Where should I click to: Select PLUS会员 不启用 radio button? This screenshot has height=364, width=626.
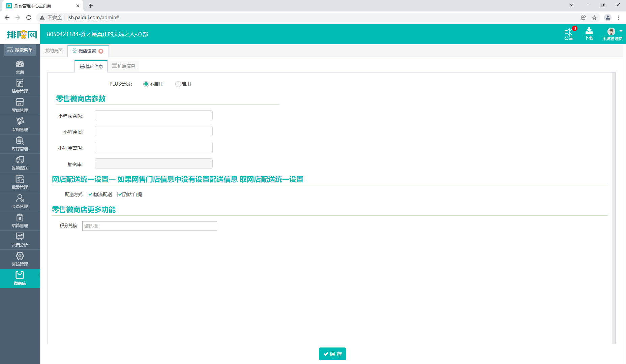(146, 84)
